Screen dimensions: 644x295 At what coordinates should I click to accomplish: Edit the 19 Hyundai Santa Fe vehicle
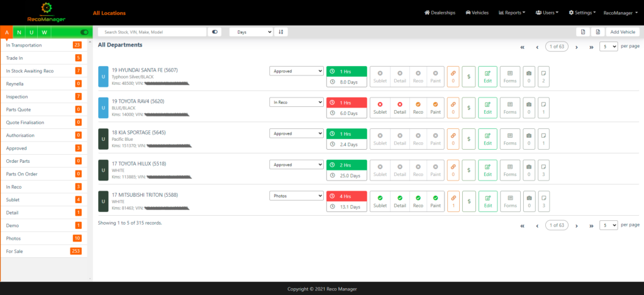487,77
